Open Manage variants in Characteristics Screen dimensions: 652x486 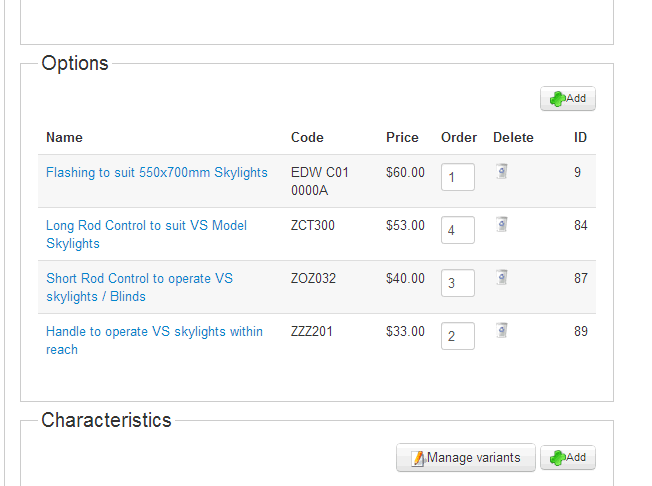pyautogui.click(x=465, y=458)
